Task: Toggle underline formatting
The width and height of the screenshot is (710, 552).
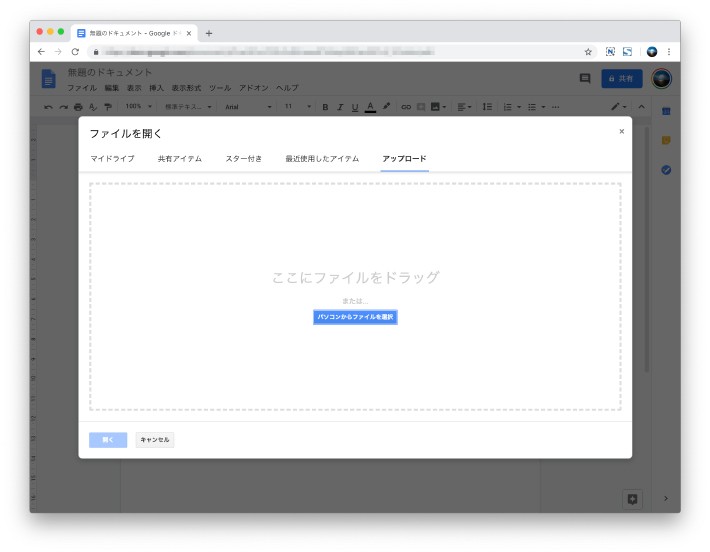Action: coord(355,107)
